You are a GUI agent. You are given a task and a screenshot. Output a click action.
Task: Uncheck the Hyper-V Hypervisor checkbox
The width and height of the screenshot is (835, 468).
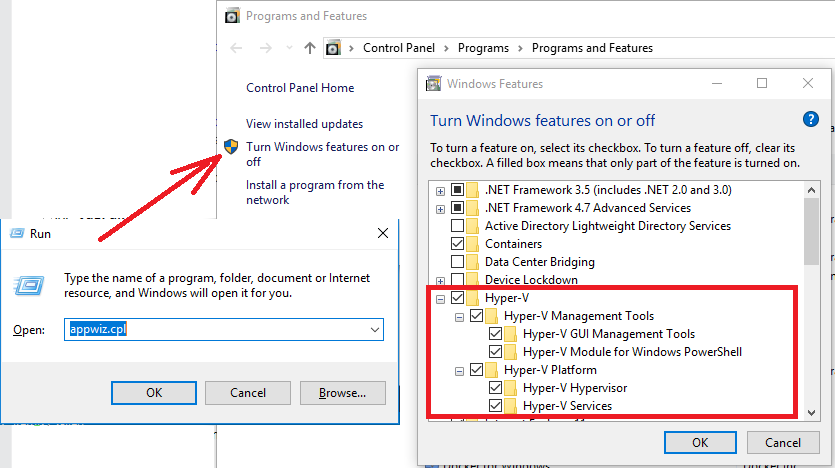tap(495, 388)
